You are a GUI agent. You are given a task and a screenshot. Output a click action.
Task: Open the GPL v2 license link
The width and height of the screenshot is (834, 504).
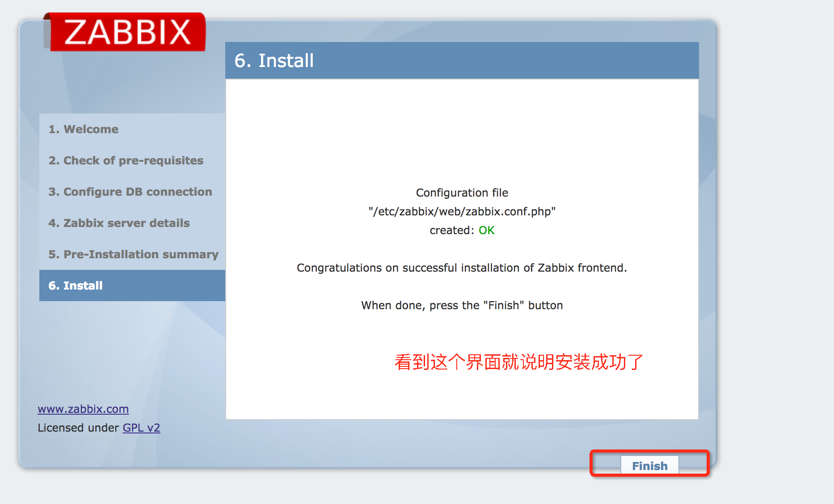(141, 428)
